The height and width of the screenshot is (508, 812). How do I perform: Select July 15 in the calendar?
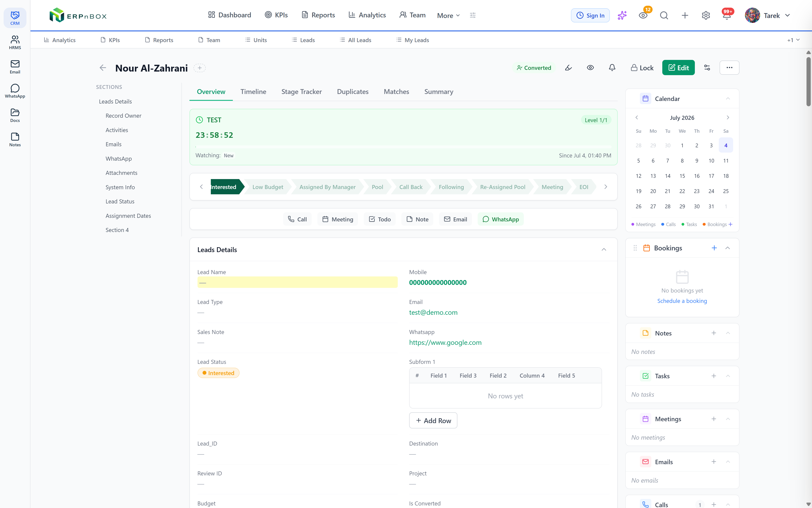tap(682, 176)
